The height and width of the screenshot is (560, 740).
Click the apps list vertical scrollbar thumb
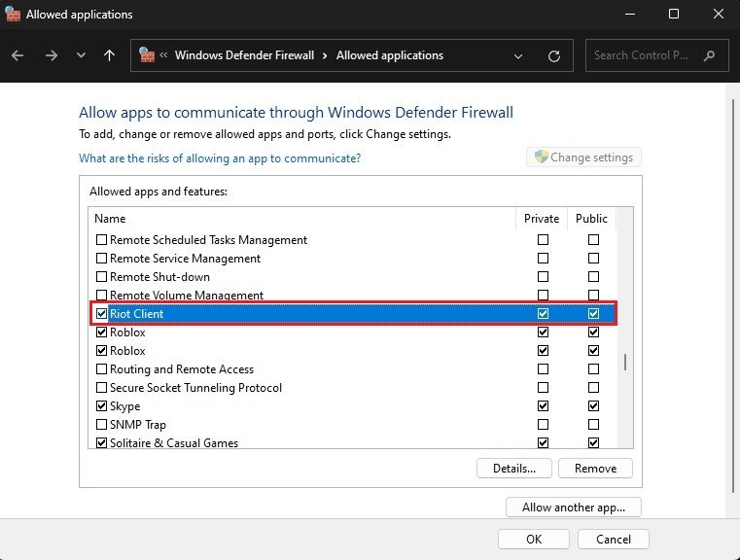pyautogui.click(x=625, y=363)
